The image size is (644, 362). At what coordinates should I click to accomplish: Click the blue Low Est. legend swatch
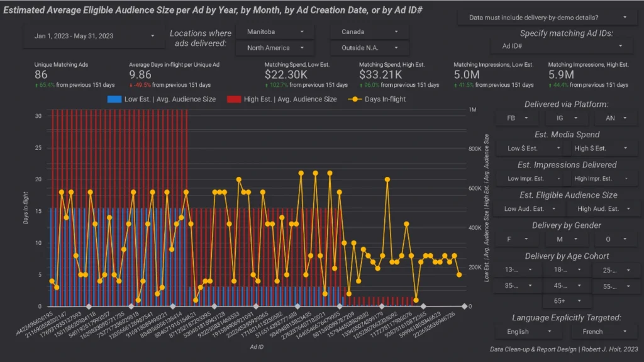coord(114,99)
